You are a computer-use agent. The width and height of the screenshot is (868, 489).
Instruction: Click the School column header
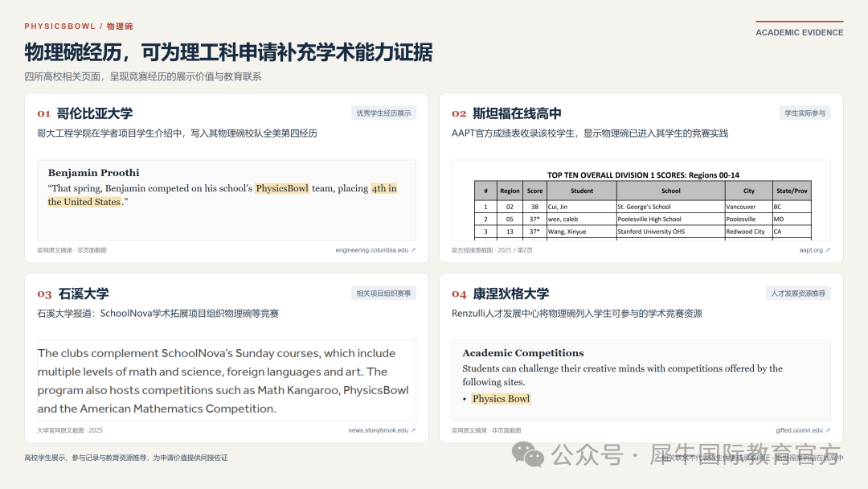671,191
